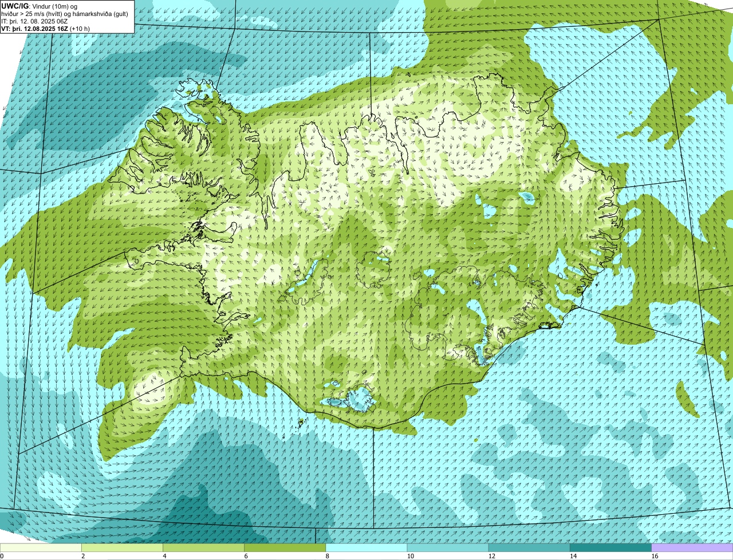Click the legend scale label 14
The image size is (733, 560).
(x=573, y=556)
